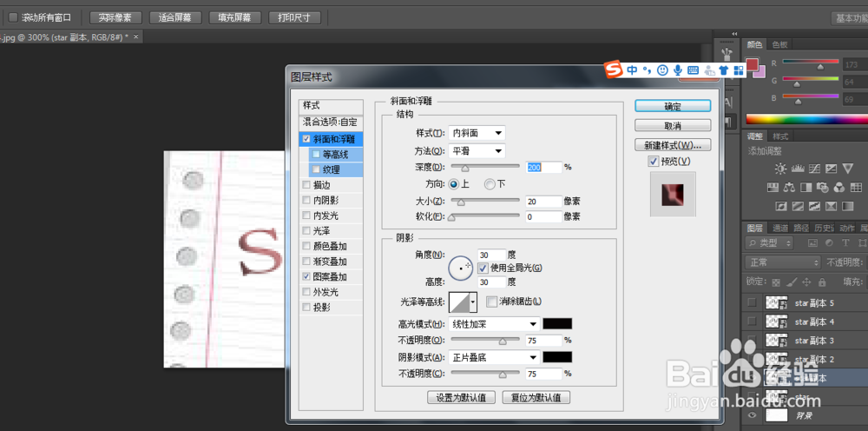Click the 新建样式(W)... button

click(673, 145)
